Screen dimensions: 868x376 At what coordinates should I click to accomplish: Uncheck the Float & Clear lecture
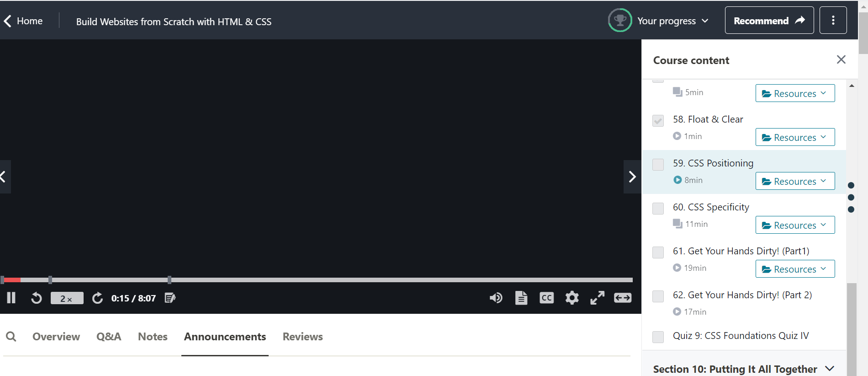(x=658, y=121)
